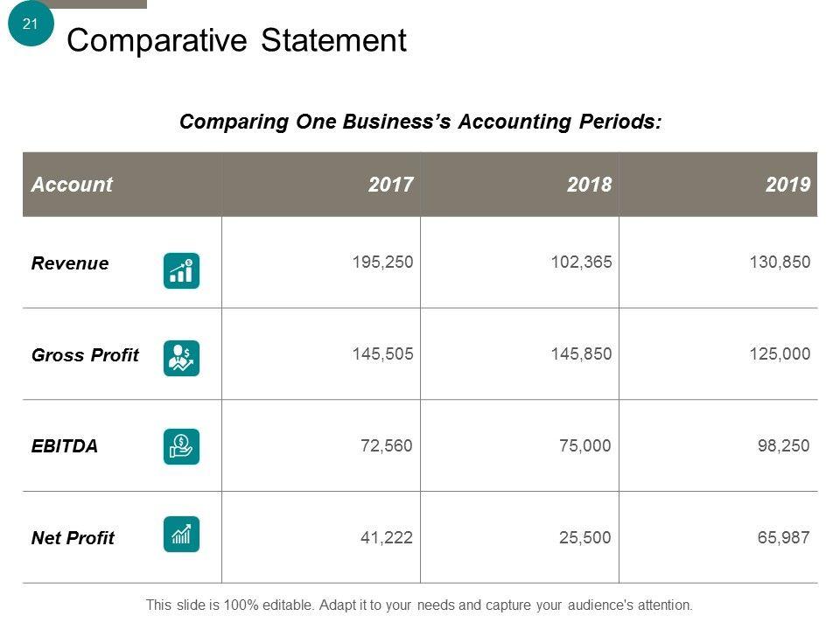Click the 2017 Revenue value 195,250
The height and width of the screenshot is (630, 840).
click(x=382, y=262)
